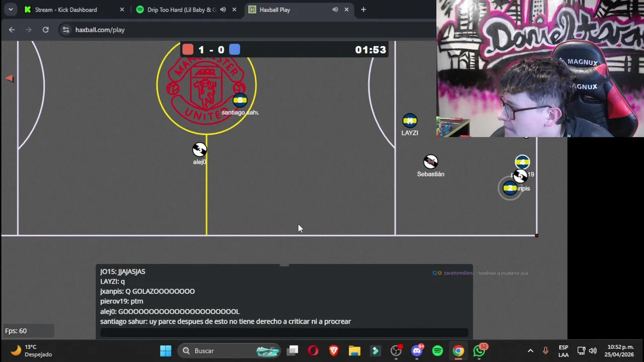The width and height of the screenshot is (644, 362).
Task: Close the Stream - Kick Dashboard tab
Action: coord(122,10)
